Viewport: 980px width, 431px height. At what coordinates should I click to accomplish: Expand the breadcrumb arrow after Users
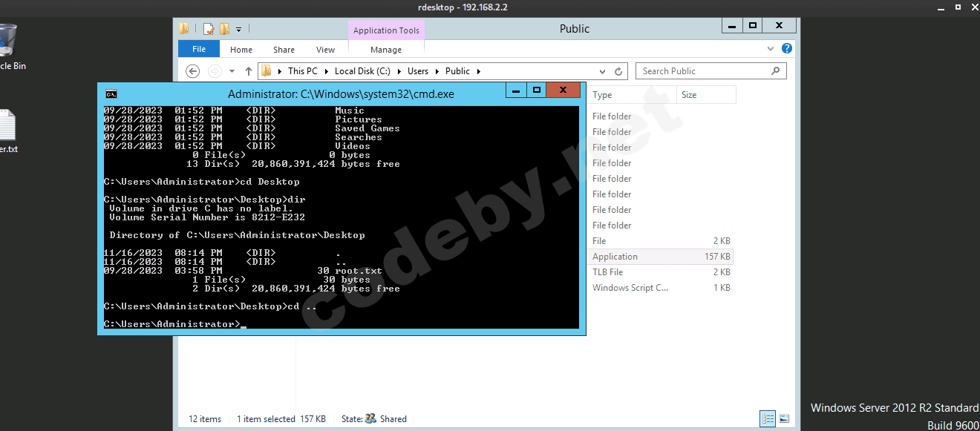click(437, 71)
